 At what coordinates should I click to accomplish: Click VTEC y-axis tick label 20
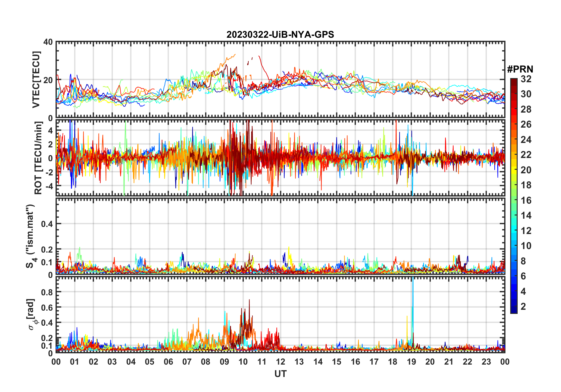tap(48, 80)
